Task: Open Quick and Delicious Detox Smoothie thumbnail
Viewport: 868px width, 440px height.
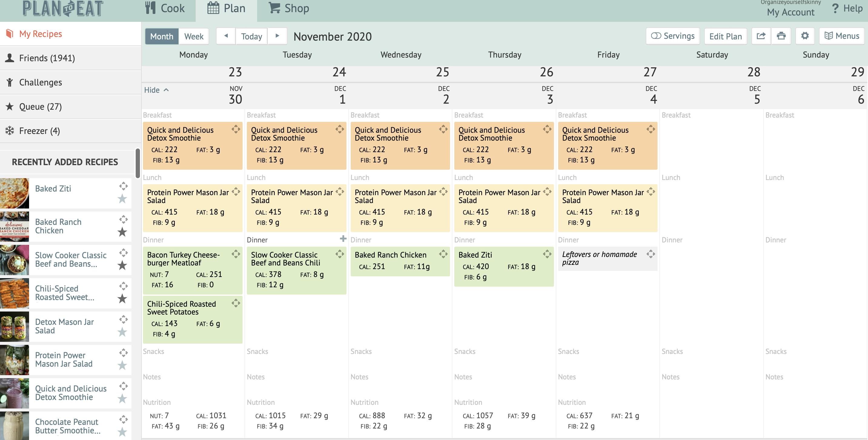Action: click(15, 393)
